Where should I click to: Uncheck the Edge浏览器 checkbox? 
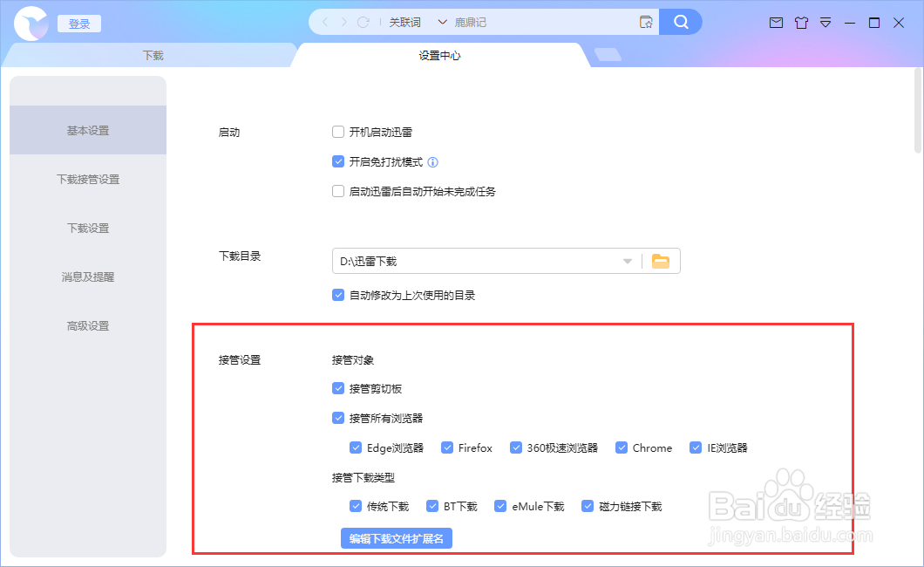[x=356, y=447]
